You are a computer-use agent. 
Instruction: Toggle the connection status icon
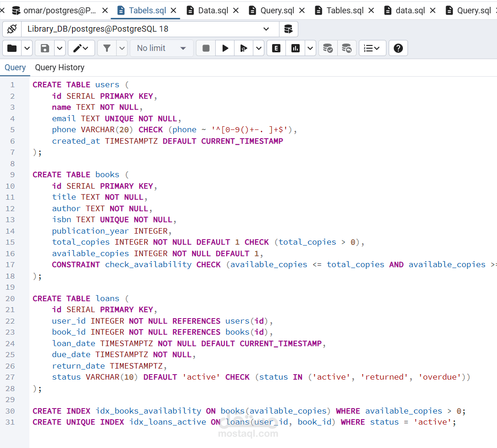pyautogui.click(x=12, y=29)
